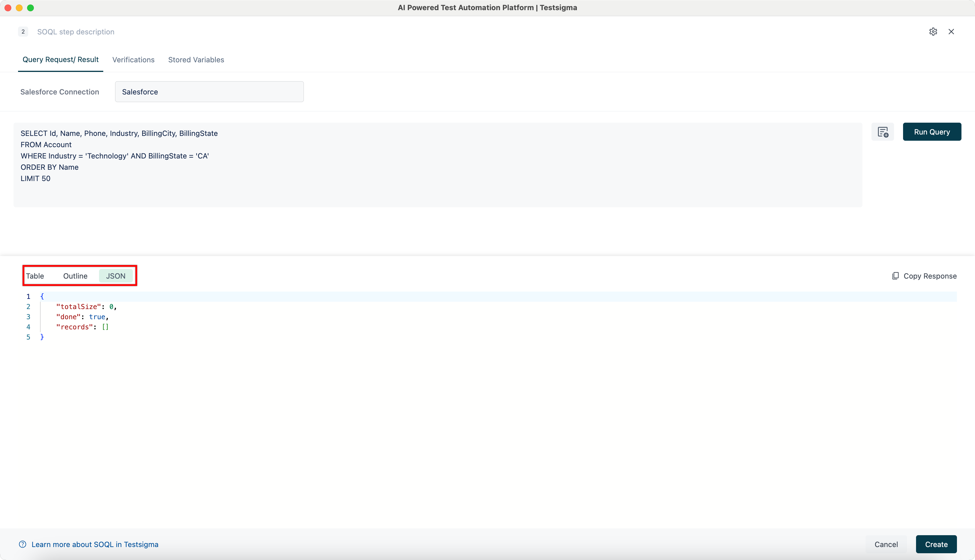
Task: Select the JSON result view
Action: tap(115, 276)
